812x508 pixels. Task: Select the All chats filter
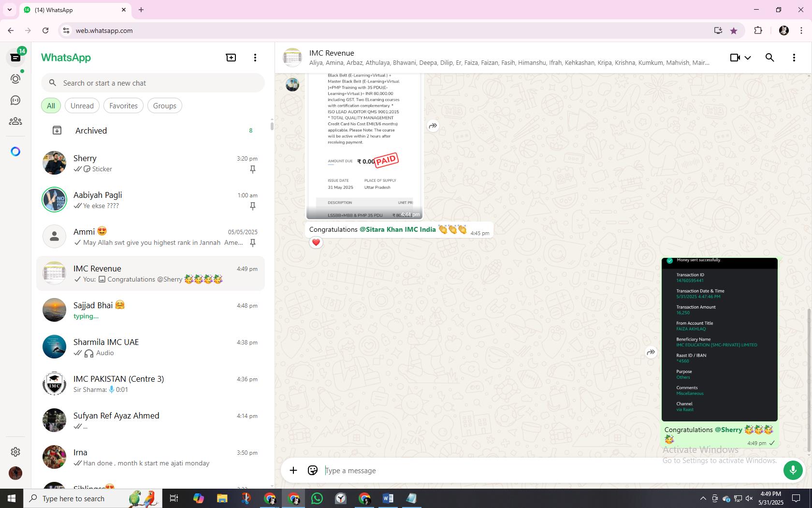tap(51, 105)
